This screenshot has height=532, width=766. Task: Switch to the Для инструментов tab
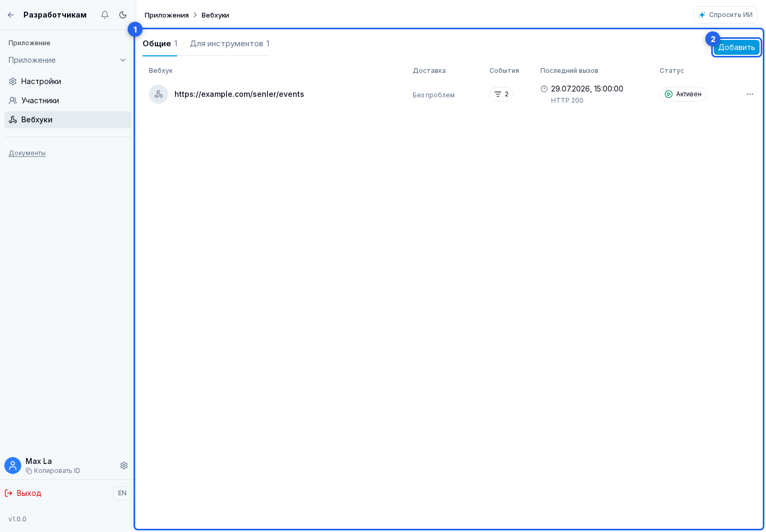click(x=230, y=44)
